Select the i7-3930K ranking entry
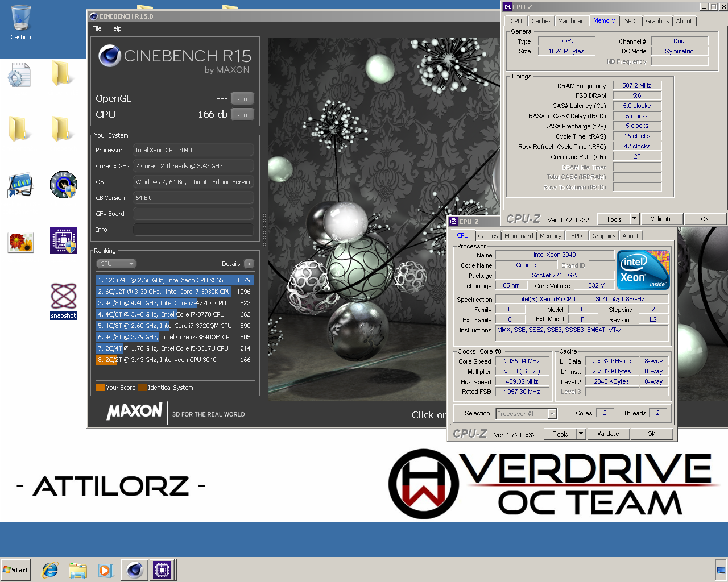The height and width of the screenshot is (582, 728). click(x=175, y=292)
